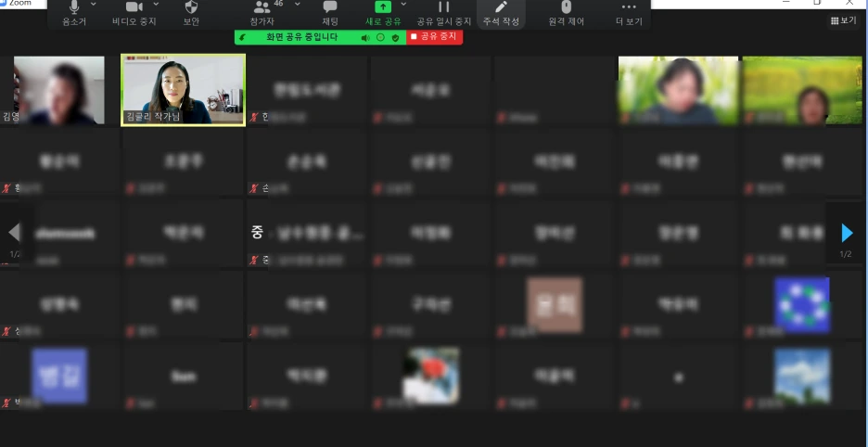Expand share options arrow beside 새로 공유
The width and height of the screenshot is (868, 447).
point(403,4)
